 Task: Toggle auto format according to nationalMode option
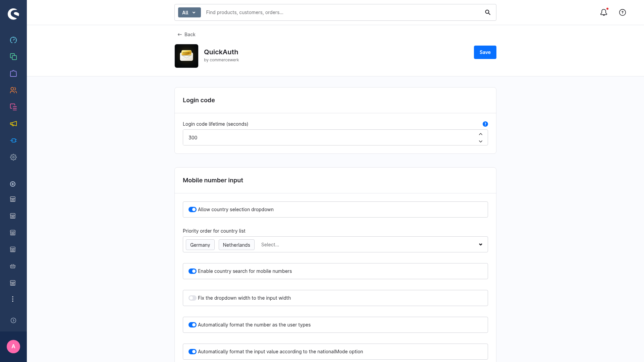[x=193, y=352]
